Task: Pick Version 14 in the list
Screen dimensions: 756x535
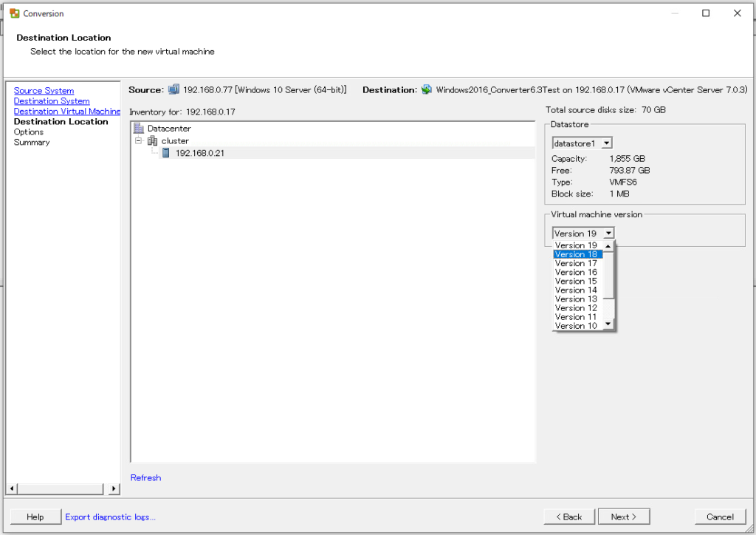Action: [577, 290]
